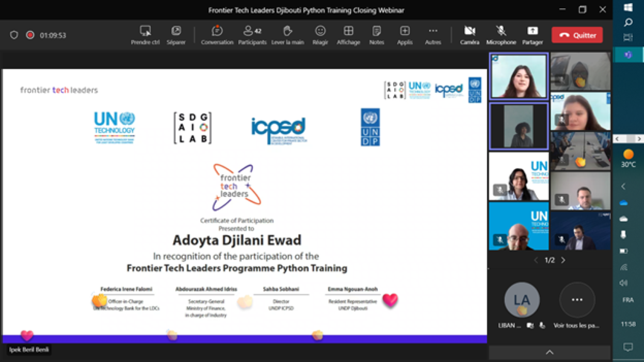Click the Partager share-screen icon
Screen dimensions: 644x362
point(532,31)
